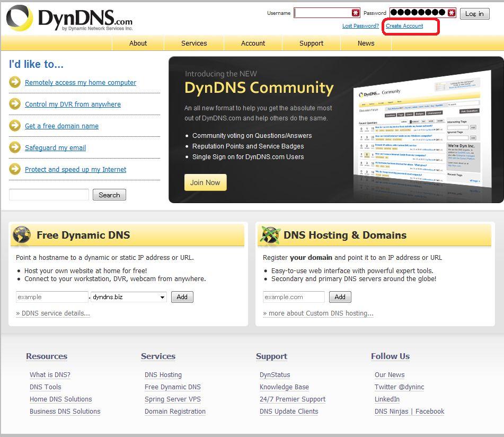504x437 pixels.
Task: Open Business DNS Solutions footer link
Action: click(65, 411)
